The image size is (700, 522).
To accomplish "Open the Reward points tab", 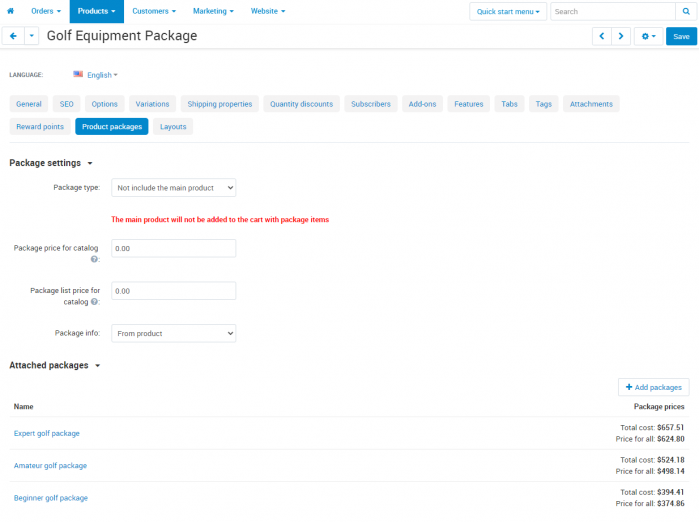I will pyautogui.click(x=40, y=127).
